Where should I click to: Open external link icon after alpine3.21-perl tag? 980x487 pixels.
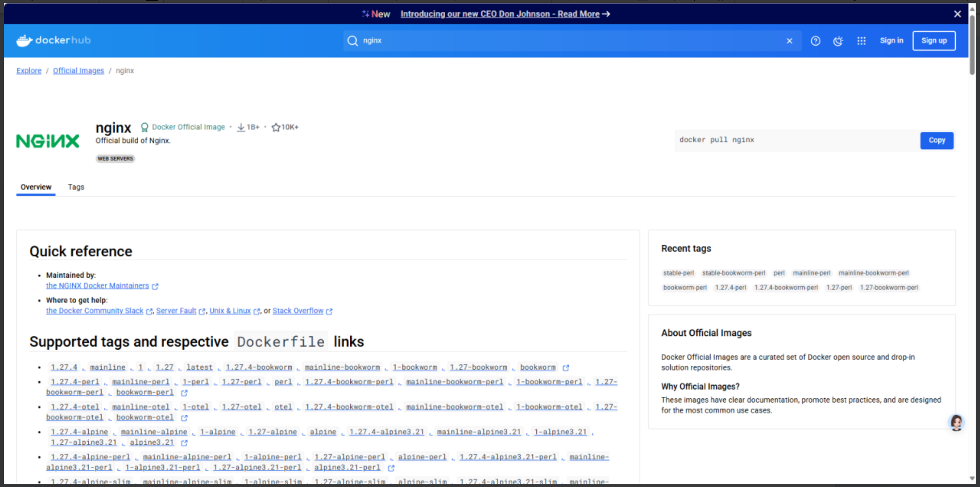391,468
